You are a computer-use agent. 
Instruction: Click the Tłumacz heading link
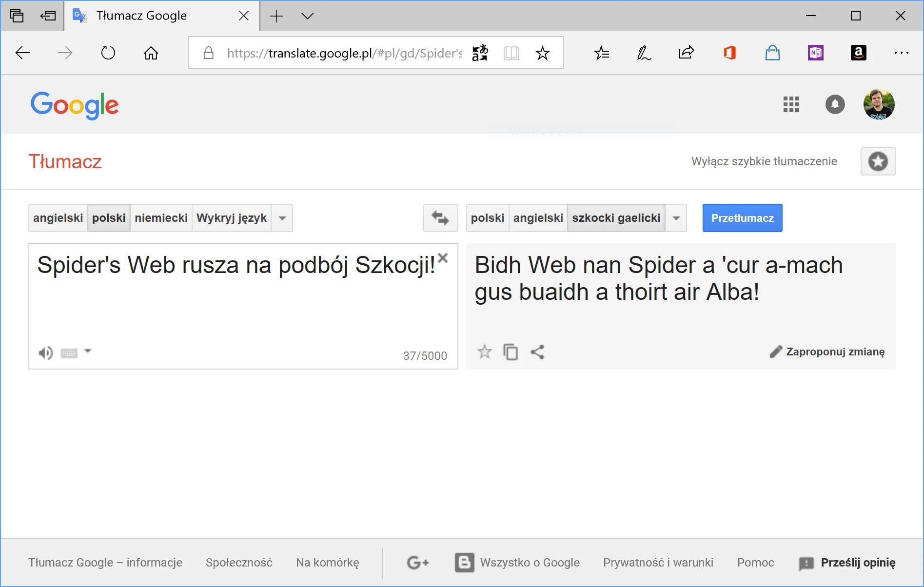pos(65,161)
